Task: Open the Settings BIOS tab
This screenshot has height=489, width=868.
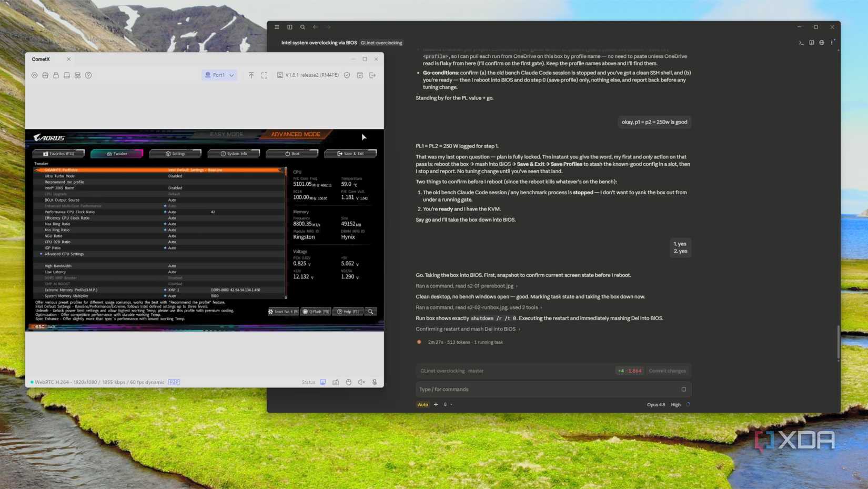Action: point(175,154)
